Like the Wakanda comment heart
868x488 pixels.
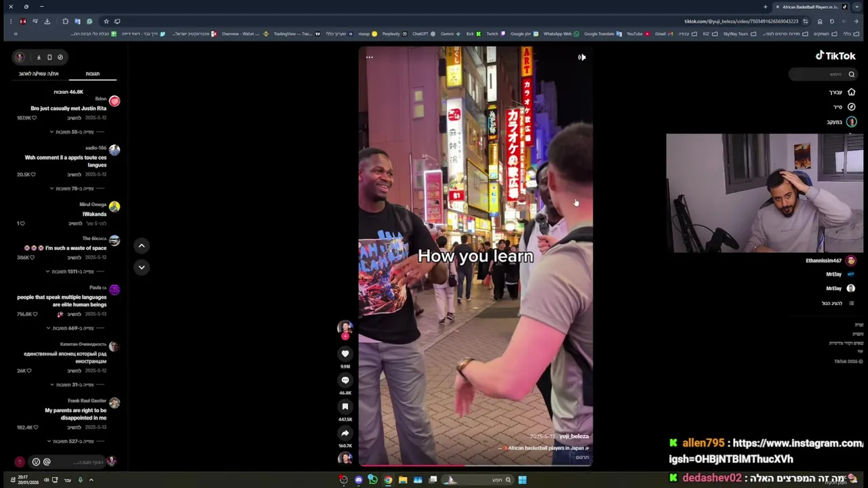tap(21, 223)
